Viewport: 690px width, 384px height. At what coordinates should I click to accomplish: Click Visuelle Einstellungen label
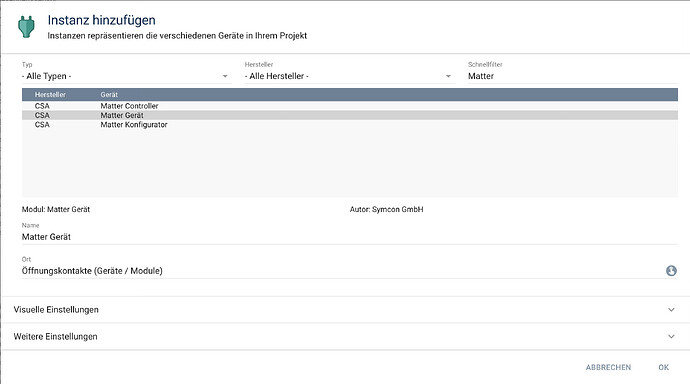click(x=56, y=310)
